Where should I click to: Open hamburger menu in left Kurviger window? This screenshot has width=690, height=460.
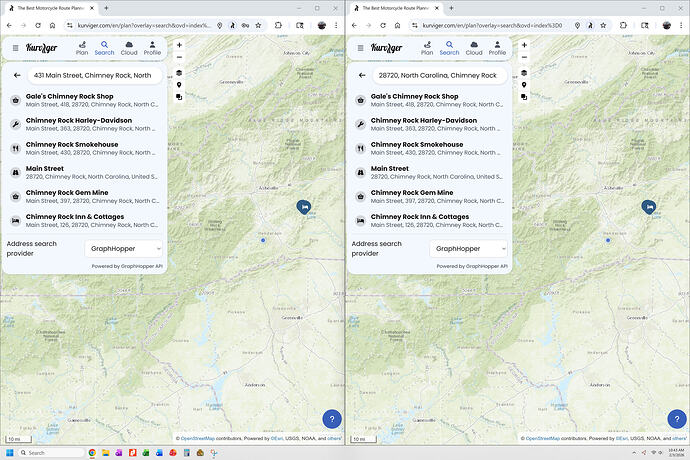click(15, 48)
